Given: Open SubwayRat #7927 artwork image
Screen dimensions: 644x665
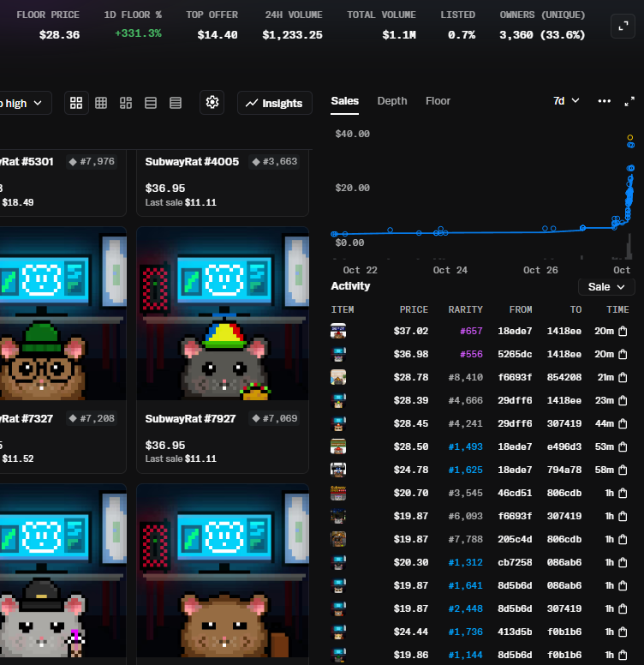Looking at the screenshot, I should point(223,314).
